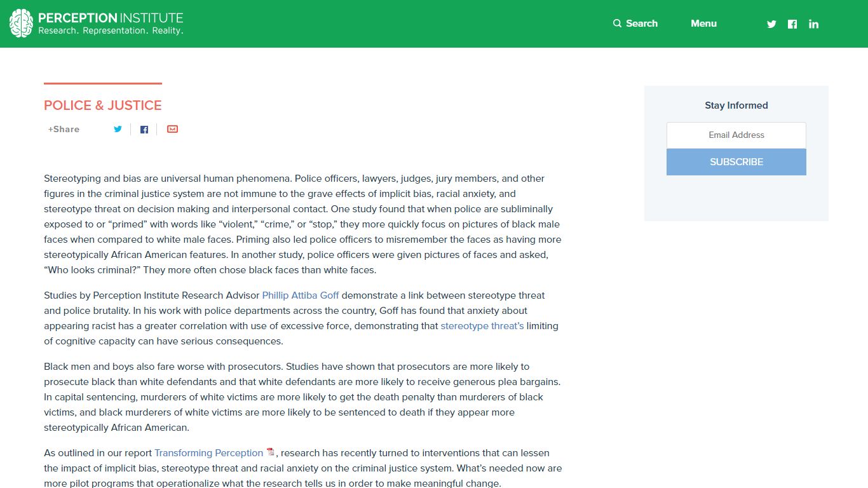Open Twitter profile from header icon
Image resolution: width=868 pixels, height=488 pixels.
tap(771, 24)
